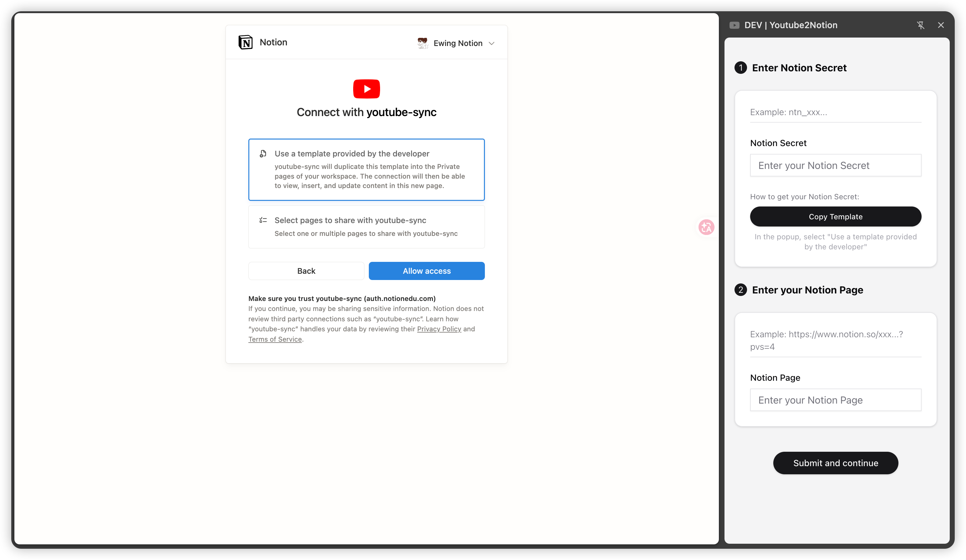
Task: Click the example notion.so URL hint text
Action: 826,340
